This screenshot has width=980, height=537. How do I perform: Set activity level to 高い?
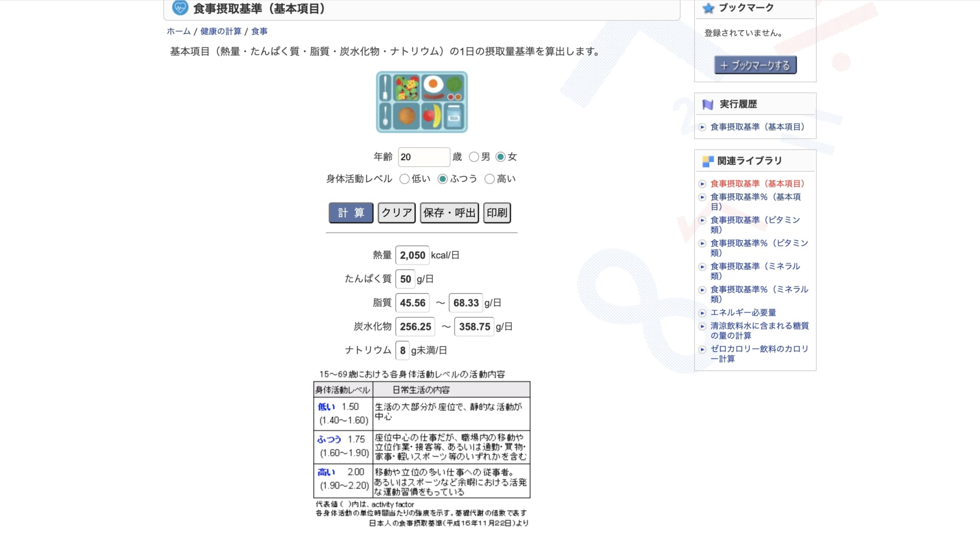click(491, 179)
